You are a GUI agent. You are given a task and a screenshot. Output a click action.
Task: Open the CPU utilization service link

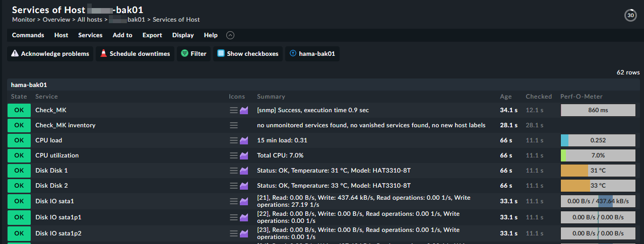click(57, 155)
